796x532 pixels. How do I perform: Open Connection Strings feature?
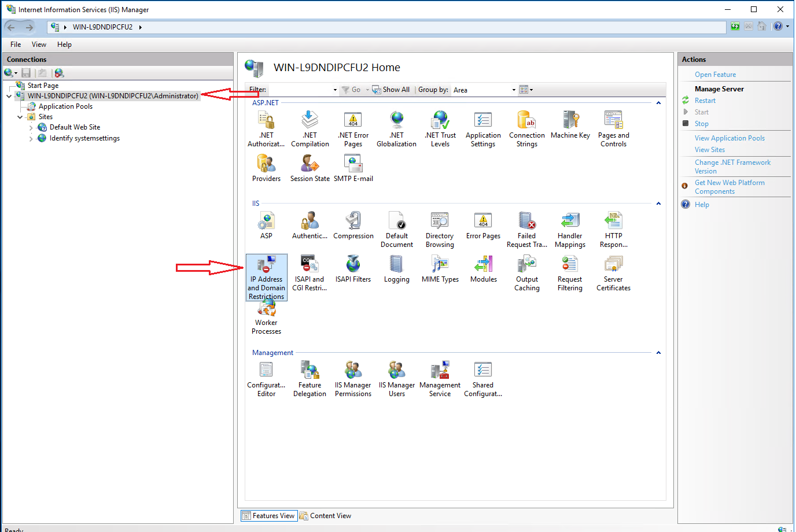coord(527,129)
